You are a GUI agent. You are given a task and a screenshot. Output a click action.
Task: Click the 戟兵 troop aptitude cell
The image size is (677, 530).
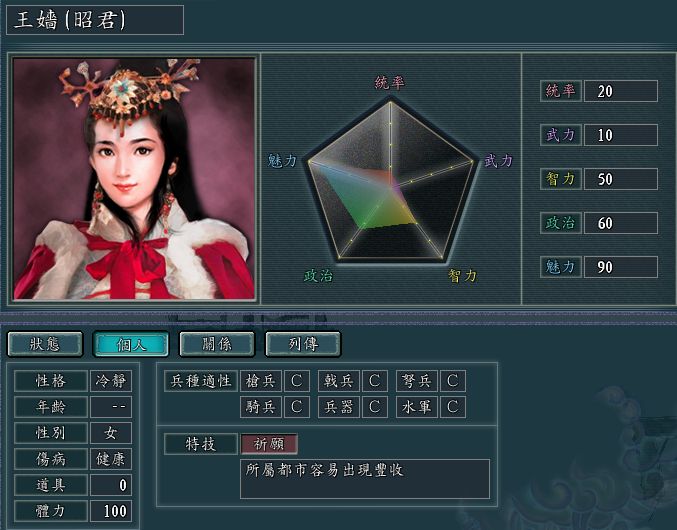pyautogui.click(x=339, y=381)
